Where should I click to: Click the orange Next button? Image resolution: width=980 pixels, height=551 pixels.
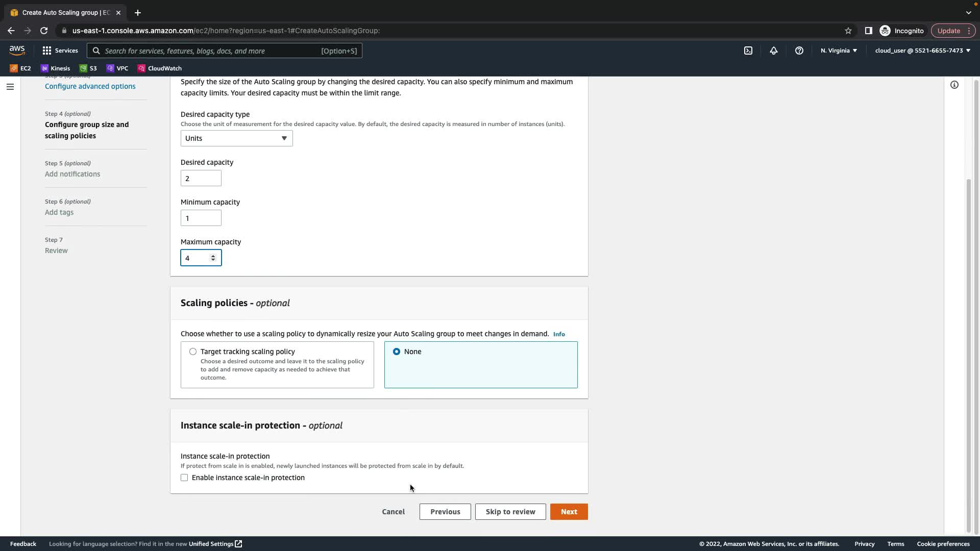(569, 512)
